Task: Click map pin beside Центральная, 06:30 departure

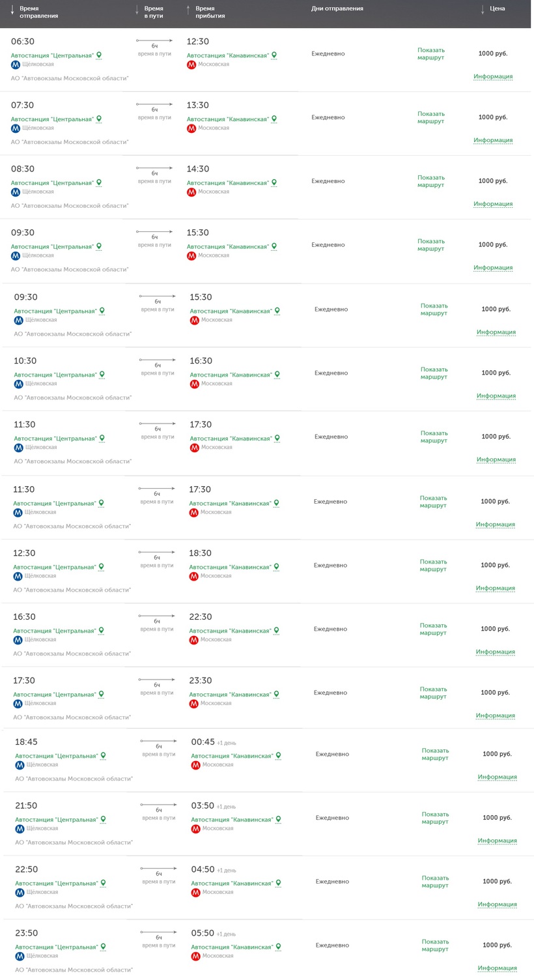Action: pos(100,55)
